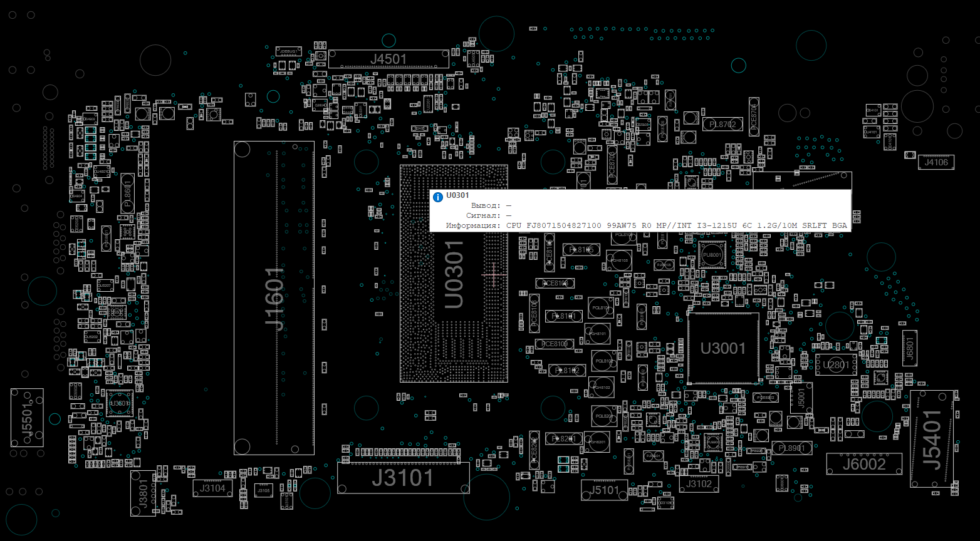Click the PU8001 power controller chip

(x=712, y=255)
